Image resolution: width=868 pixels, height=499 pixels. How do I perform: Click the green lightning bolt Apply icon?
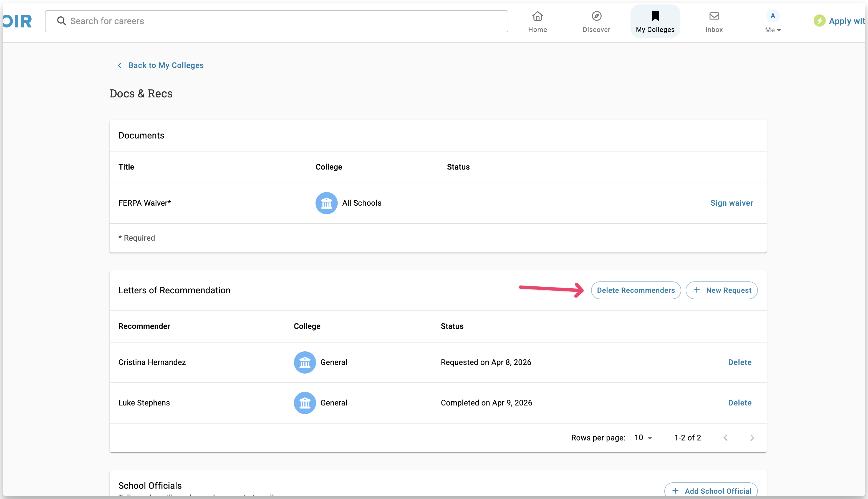819,21
